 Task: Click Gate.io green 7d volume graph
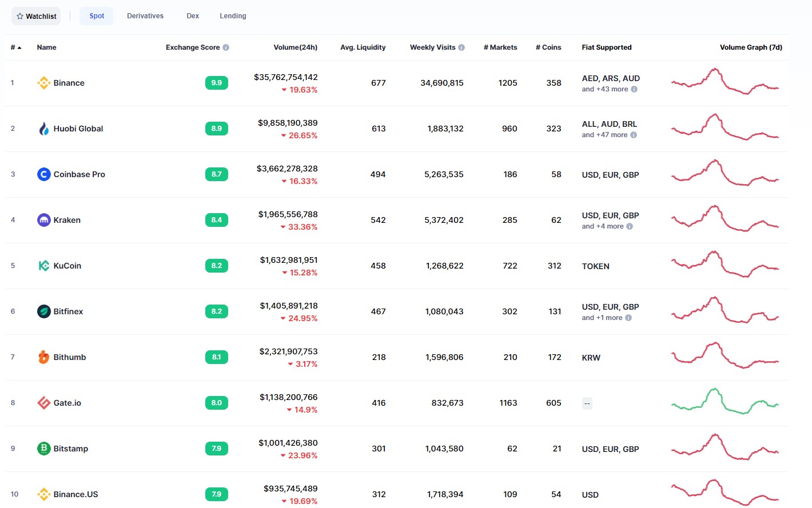tap(725, 401)
